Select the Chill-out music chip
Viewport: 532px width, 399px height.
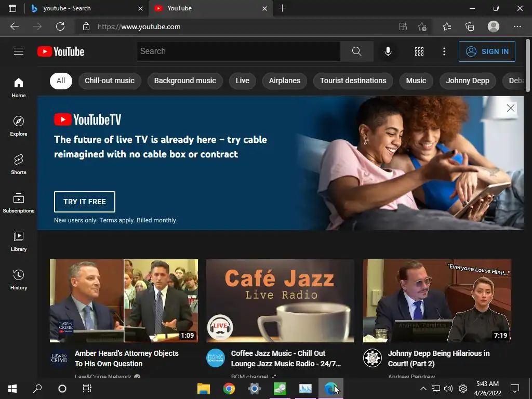[110, 81]
